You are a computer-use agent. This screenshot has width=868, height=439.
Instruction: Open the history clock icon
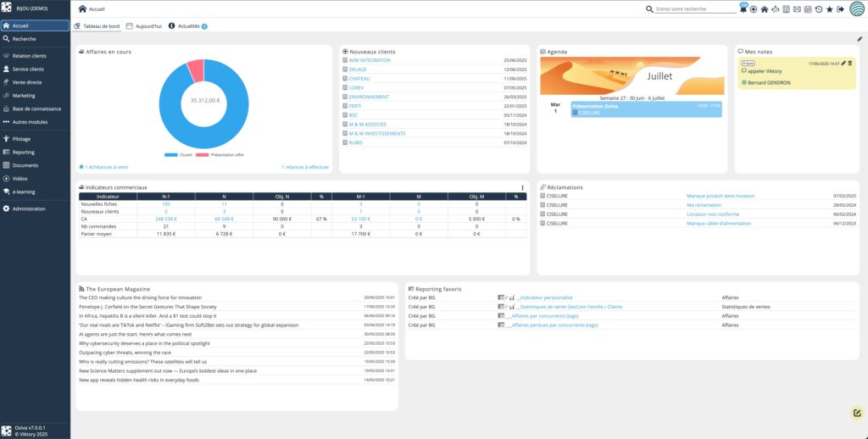pos(818,9)
